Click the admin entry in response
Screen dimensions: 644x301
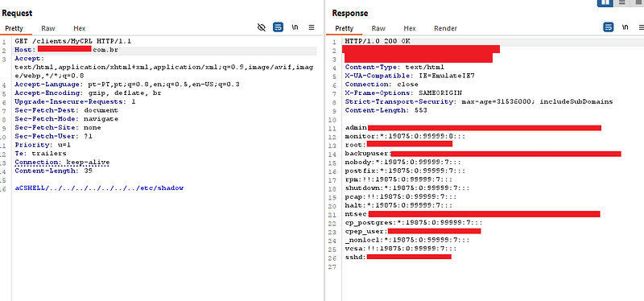point(473,127)
